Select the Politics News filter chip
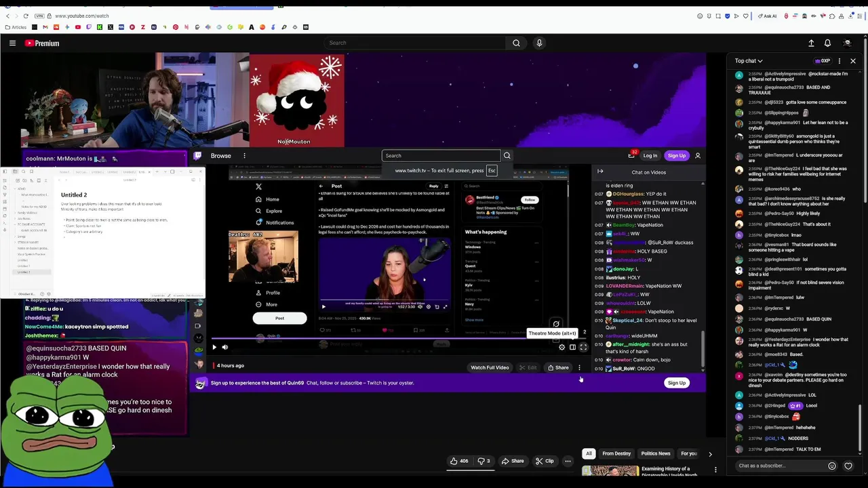 click(x=656, y=453)
